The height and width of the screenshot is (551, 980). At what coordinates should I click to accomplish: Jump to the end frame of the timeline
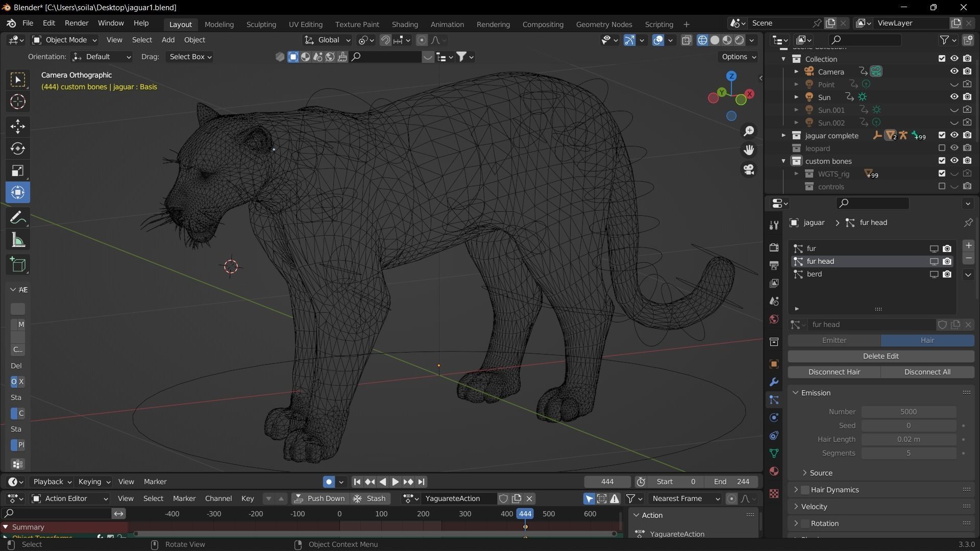(x=421, y=482)
